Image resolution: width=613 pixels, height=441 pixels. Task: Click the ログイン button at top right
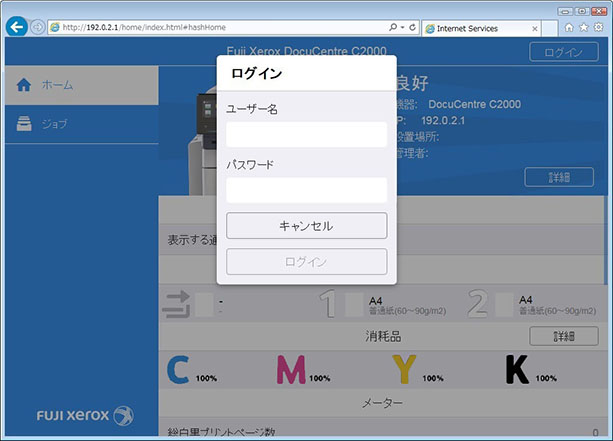click(564, 54)
